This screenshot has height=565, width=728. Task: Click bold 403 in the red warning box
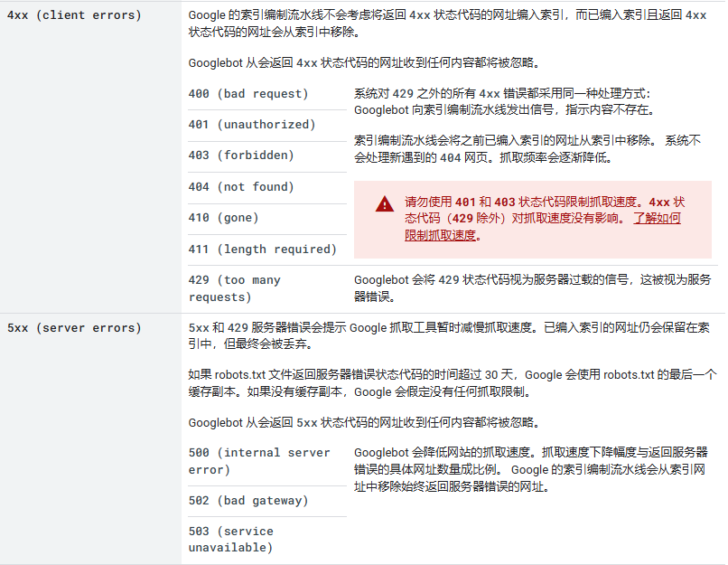pos(506,202)
